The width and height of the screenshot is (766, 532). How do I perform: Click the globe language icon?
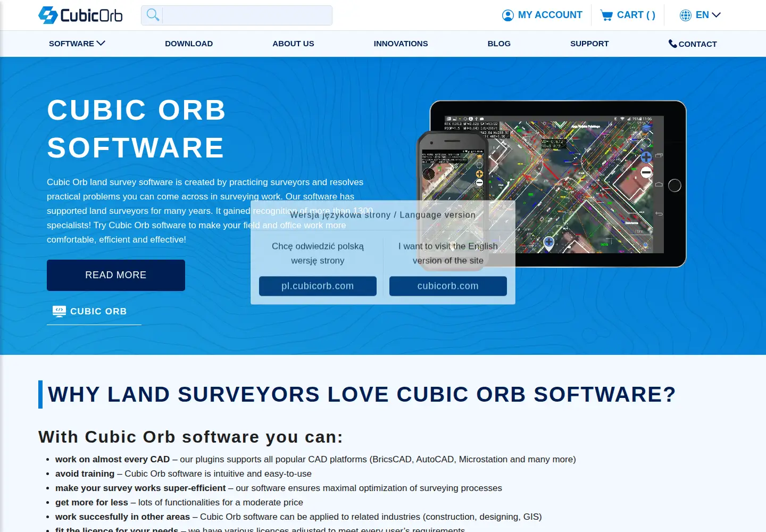tap(686, 15)
